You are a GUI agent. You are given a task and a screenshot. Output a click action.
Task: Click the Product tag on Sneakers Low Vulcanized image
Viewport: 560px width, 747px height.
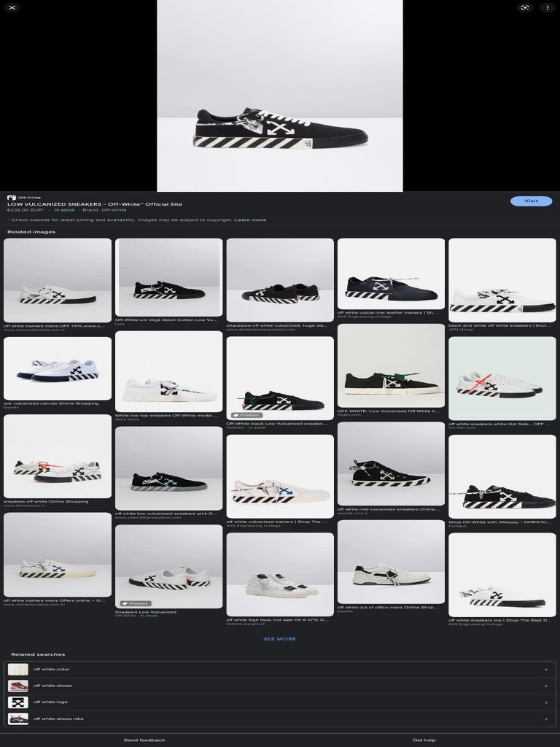136,603
